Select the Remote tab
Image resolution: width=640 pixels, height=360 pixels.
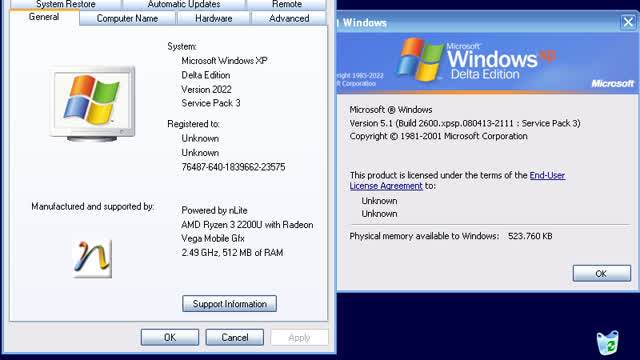tap(287, 4)
